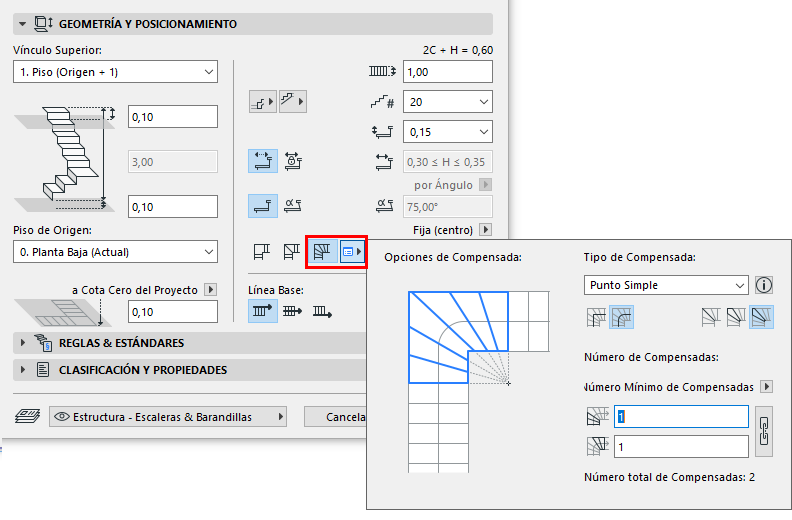Open the Número Mínimo de Compensadas arrow
The width and height of the screenshot is (792, 520).
click(x=767, y=387)
